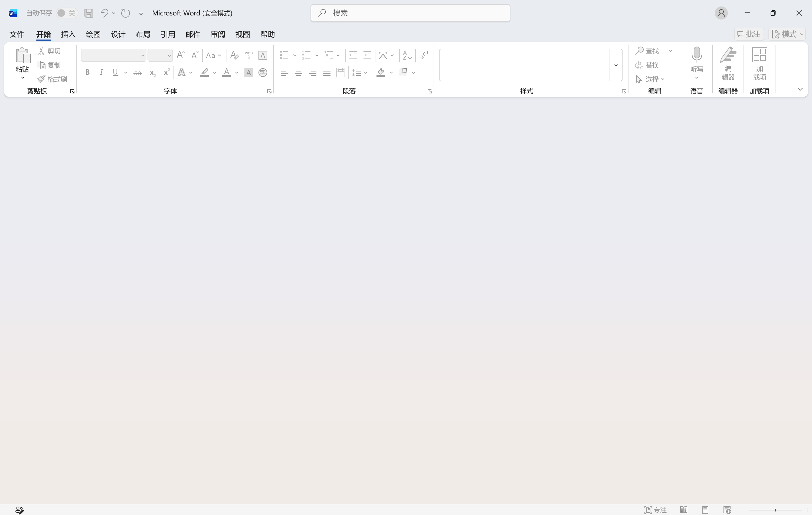Click the Mode (模式) button
Screen dimensions: 812x515
pos(787,34)
